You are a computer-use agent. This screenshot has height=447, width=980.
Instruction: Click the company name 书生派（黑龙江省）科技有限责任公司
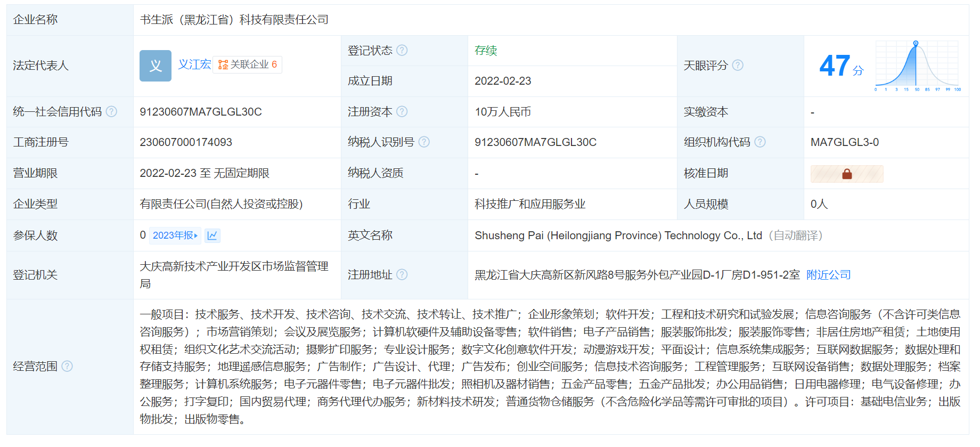coord(234,20)
